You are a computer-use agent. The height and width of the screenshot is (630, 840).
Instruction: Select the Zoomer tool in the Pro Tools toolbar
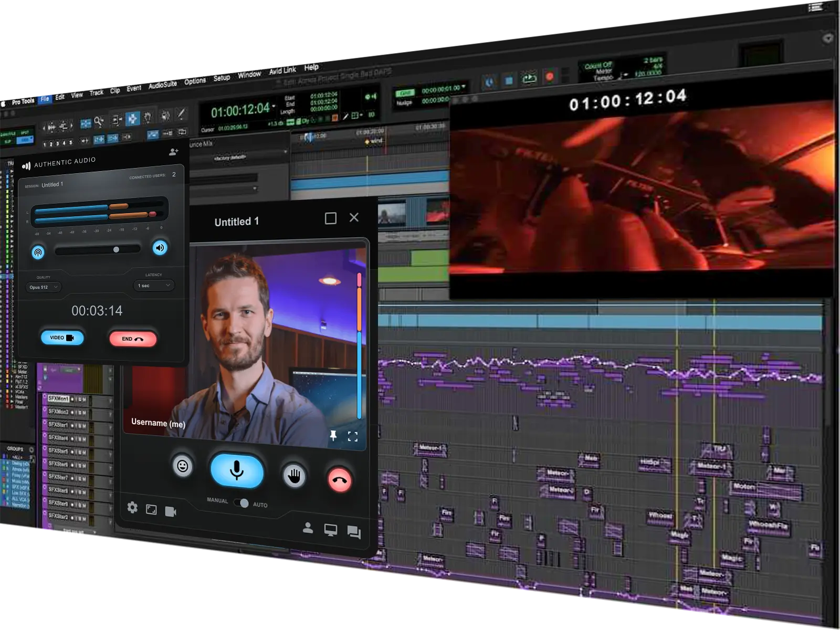click(x=98, y=119)
